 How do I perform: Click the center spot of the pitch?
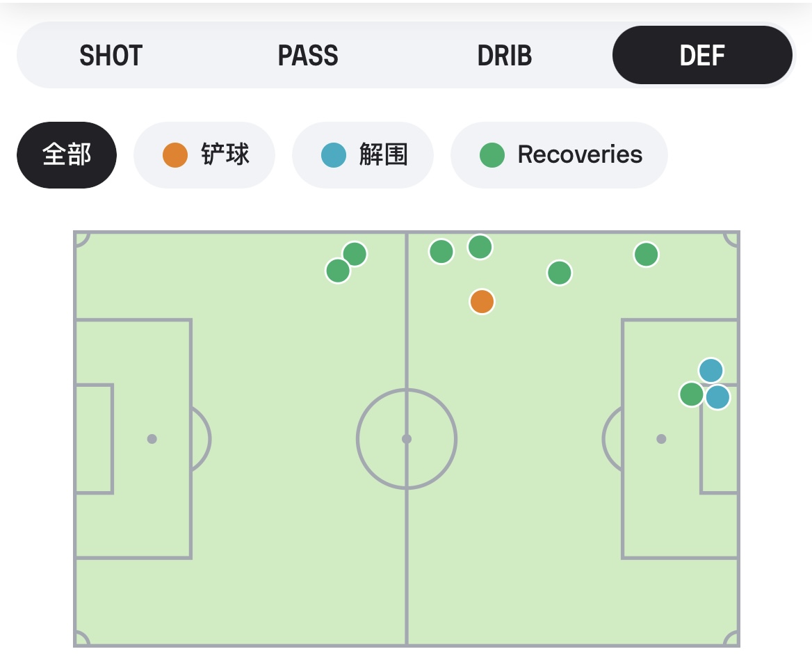[407, 439]
